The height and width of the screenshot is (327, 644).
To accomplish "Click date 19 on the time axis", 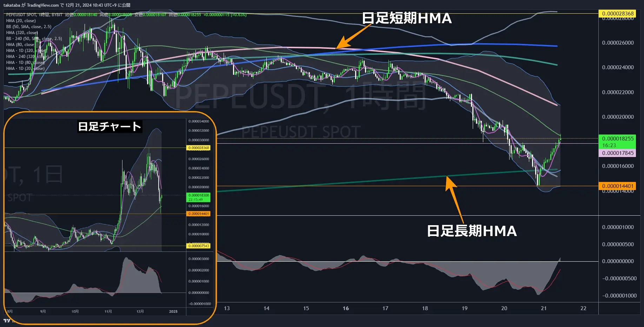I will click(465, 308).
